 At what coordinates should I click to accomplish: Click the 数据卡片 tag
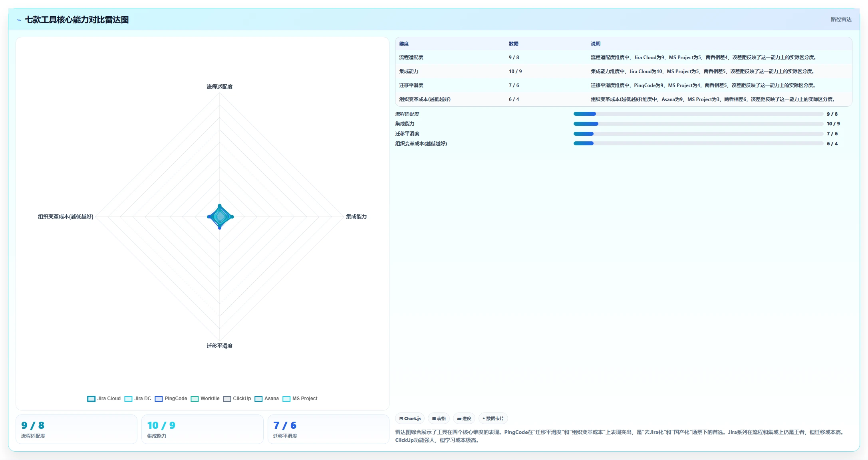pyautogui.click(x=493, y=418)
